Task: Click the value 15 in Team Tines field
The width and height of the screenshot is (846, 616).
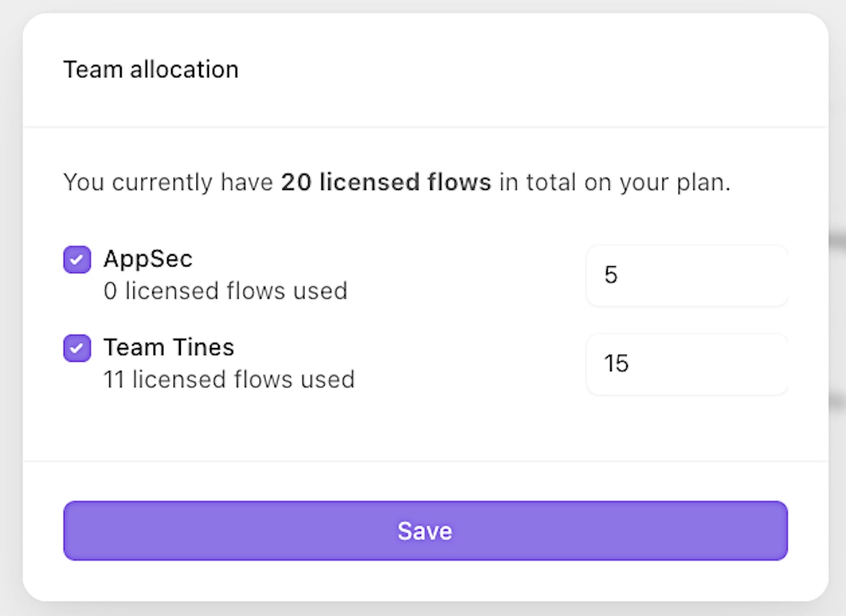Action: point(616,364)
